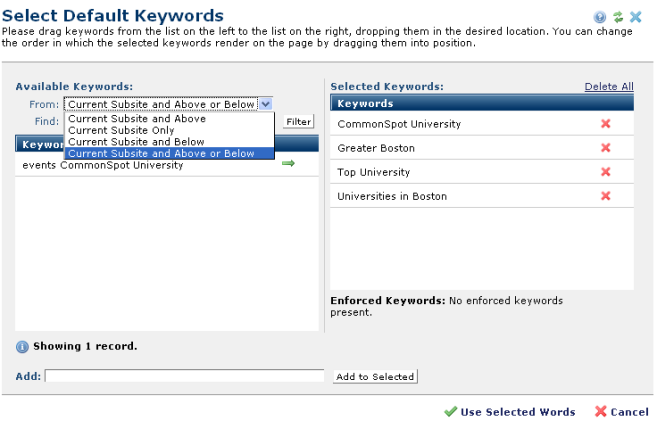Image resolution: width=657 pixels, height=421 pixels.
Task: Confirm with Use Selected Words
Action: [510, 412]
